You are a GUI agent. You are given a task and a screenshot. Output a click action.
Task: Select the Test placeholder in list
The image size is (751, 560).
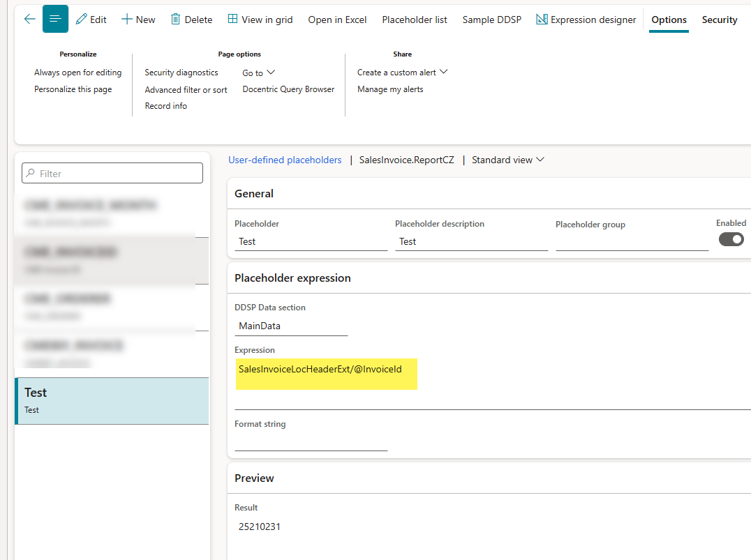[112, 400]
